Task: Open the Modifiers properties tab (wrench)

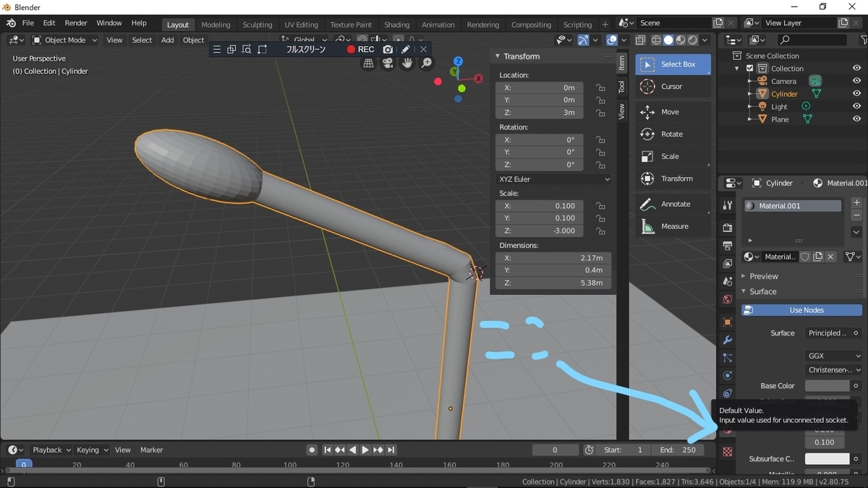Action: 728,340
